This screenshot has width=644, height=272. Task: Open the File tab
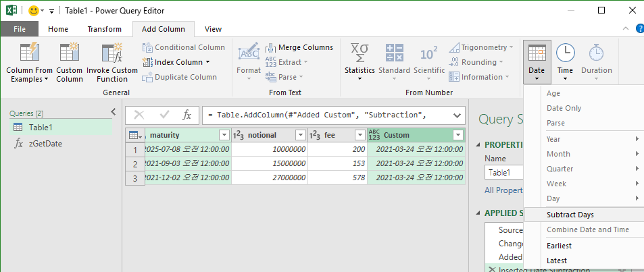(x=20, y=29)
